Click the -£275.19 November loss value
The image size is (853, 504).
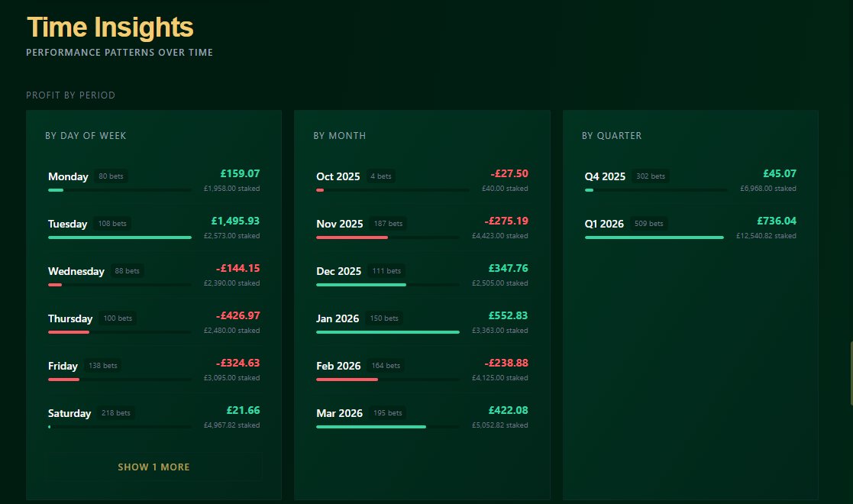click(506, 221)
